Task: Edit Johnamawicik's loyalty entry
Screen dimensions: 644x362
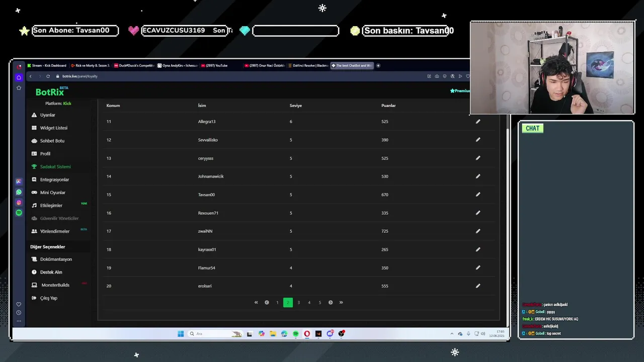Action: [478, 176]
